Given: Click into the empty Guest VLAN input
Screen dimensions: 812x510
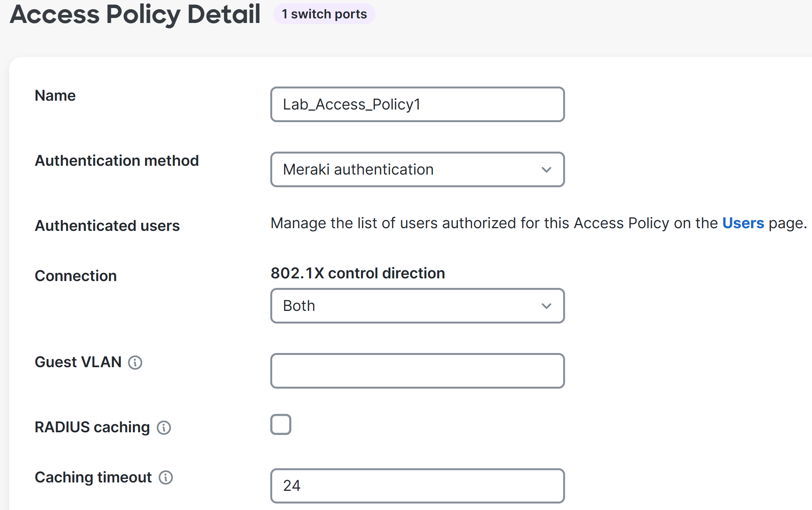Looking at the screenshot, I should point(417,371).
